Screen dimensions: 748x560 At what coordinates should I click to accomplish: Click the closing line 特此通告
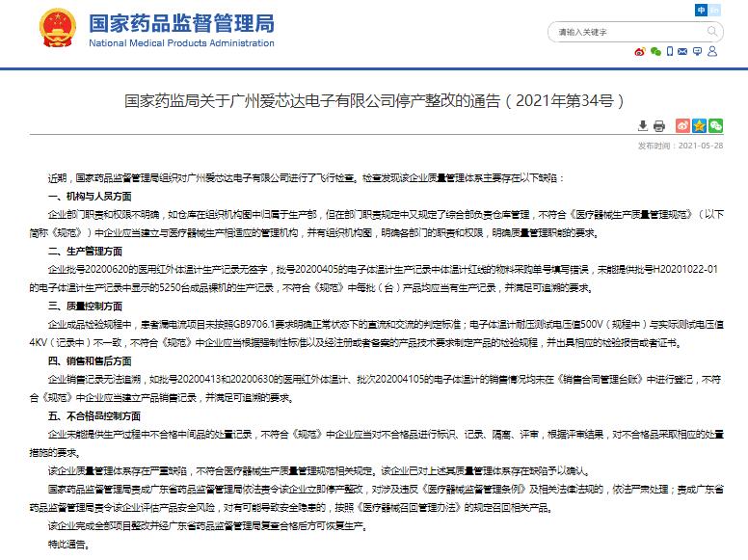tap(68, 544)
